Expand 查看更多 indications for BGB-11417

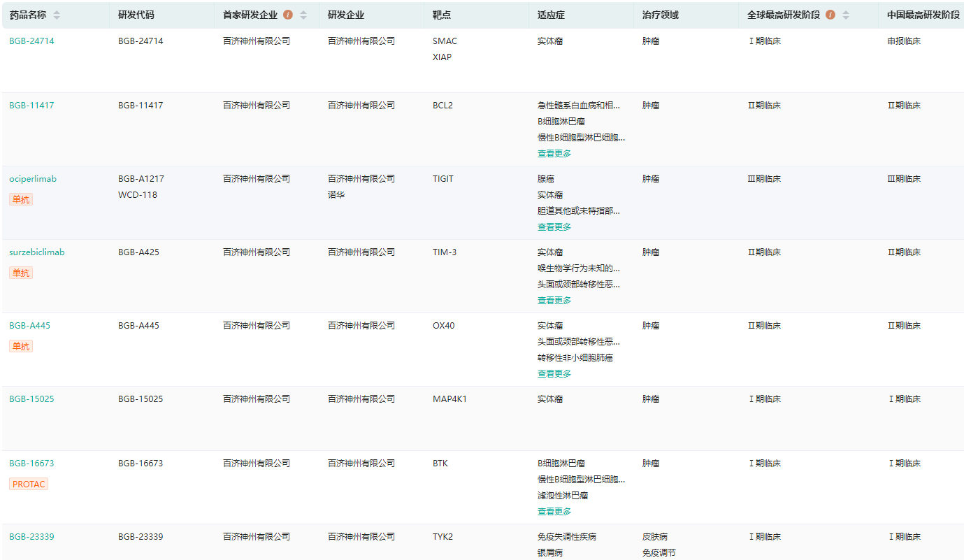pos(554,154)
